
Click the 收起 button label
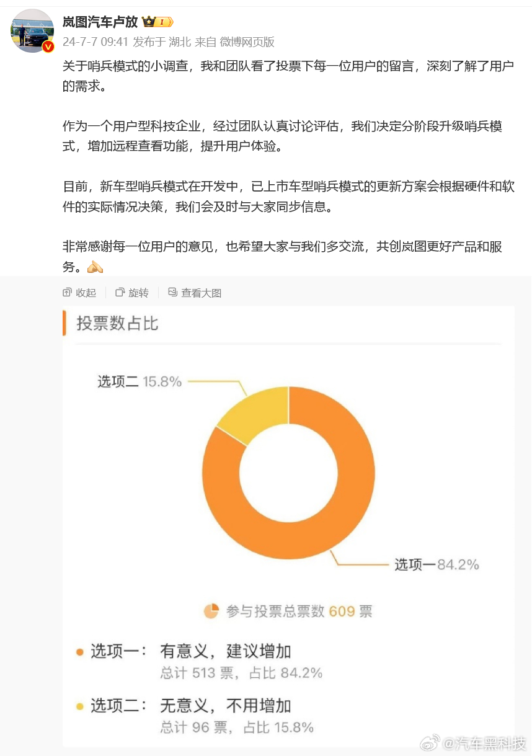[x=86, y=293]
